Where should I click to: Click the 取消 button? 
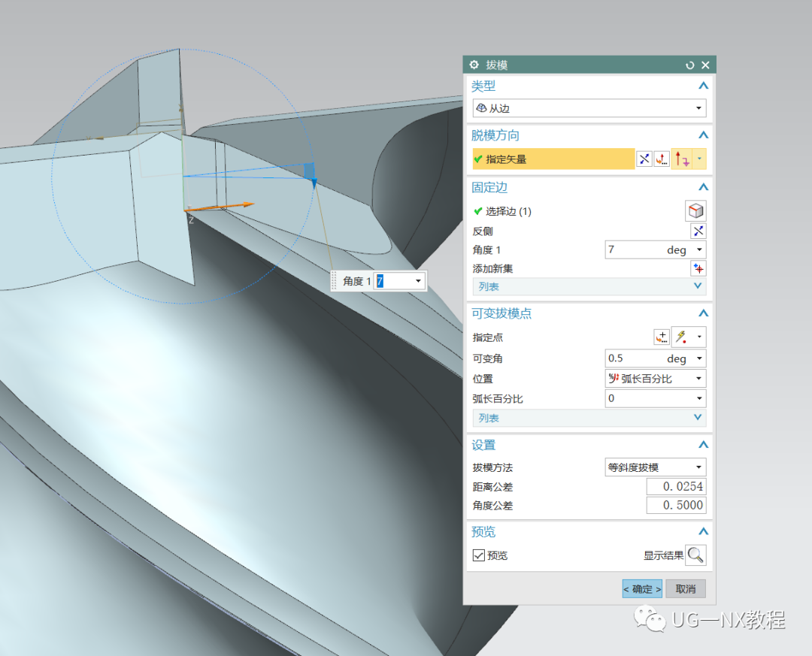[x=686, y=589]
